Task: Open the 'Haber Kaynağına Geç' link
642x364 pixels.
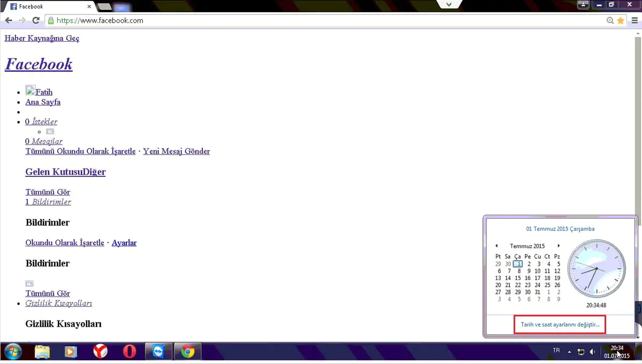Action: click(42, 38)
